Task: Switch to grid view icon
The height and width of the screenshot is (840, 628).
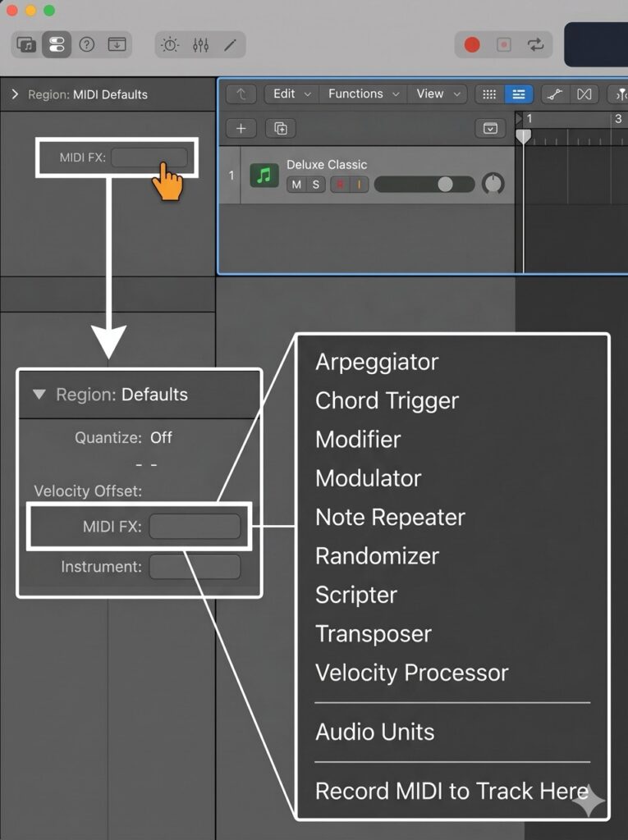Action: point(489,94)
